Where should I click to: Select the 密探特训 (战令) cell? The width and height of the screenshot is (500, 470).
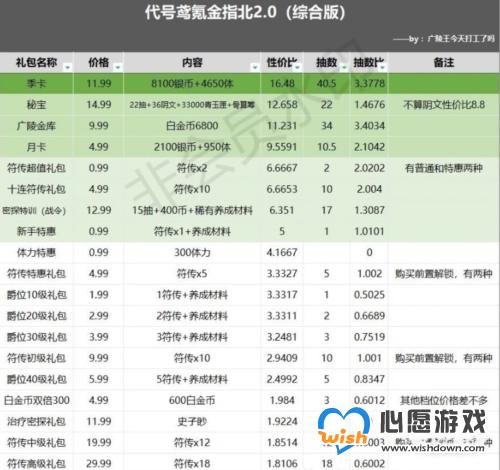point(36,210)
